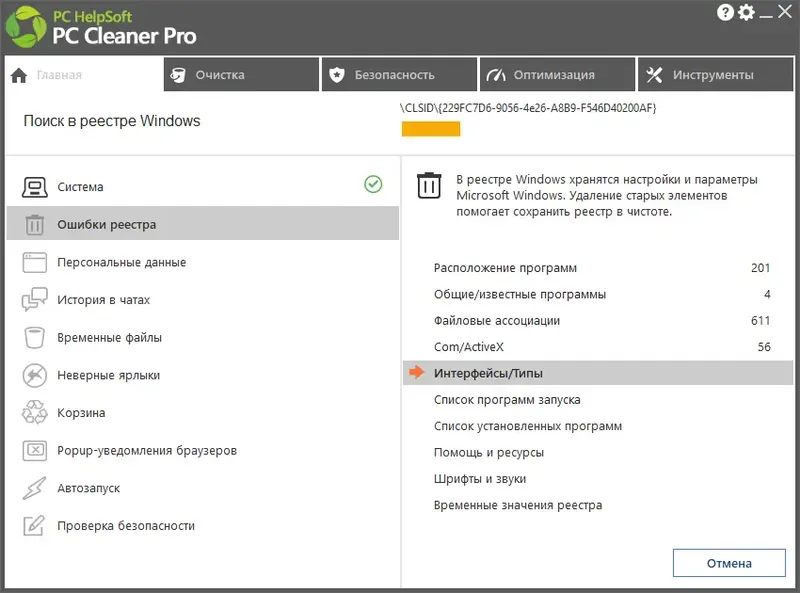Click the Поиск в реестре Windows heading
The image size is (800, 593).
112,121
